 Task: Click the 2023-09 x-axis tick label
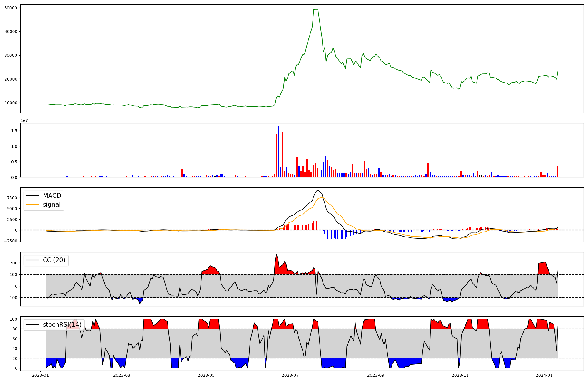coord(376,375)
